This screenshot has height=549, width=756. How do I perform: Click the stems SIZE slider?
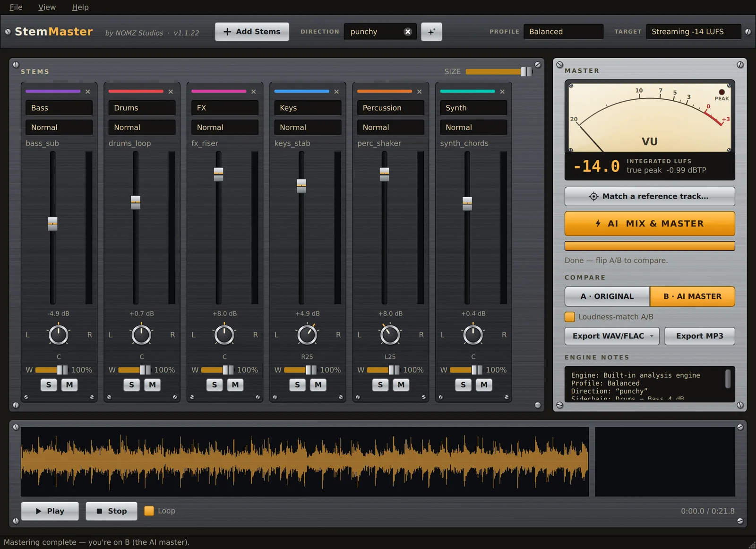click(x=499, y=72)
